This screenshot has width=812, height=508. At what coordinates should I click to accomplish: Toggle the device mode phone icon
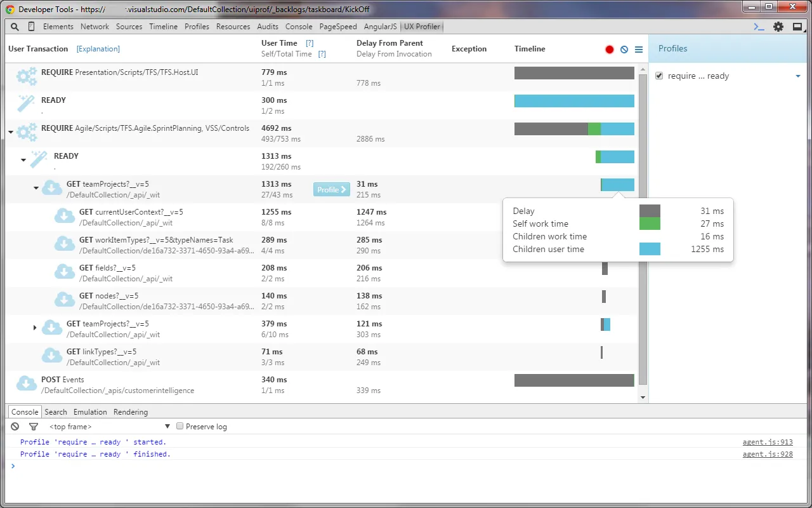[31, 27]
